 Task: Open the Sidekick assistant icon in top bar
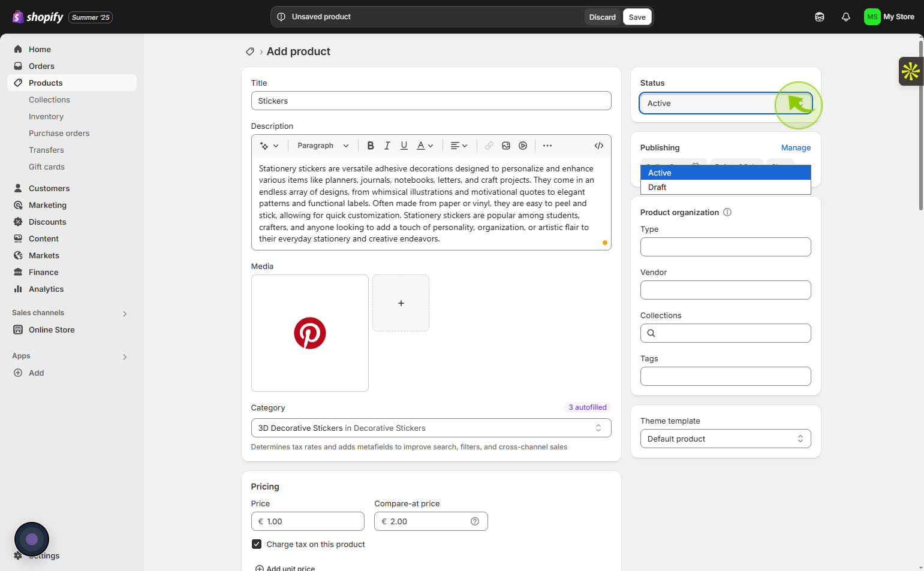point(820,17)
